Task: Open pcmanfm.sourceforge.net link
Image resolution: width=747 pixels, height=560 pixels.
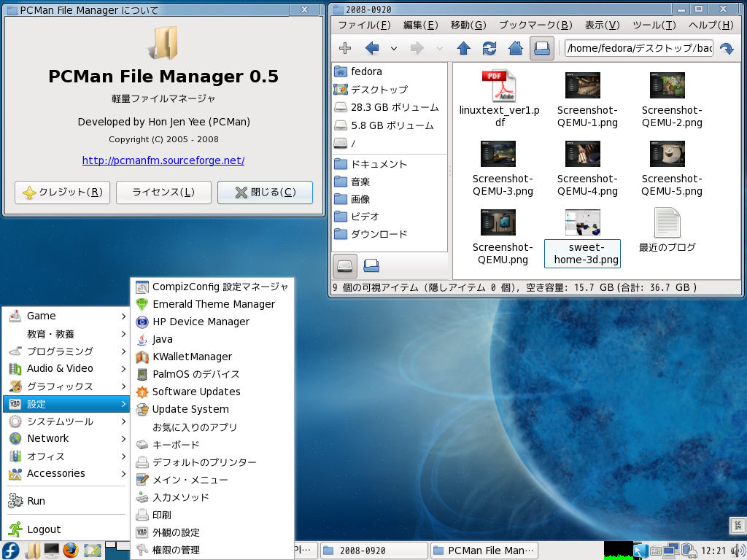Action: (163, 160)
